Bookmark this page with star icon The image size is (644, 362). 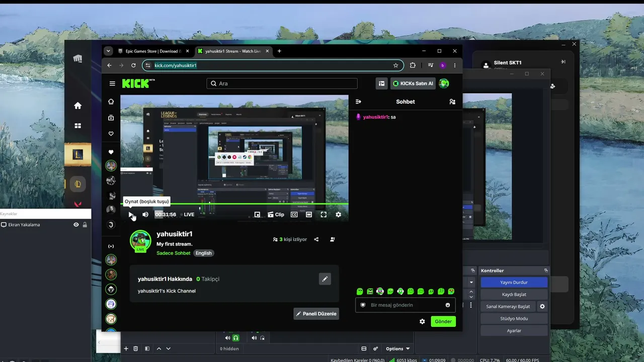click(x=395, y=65)
